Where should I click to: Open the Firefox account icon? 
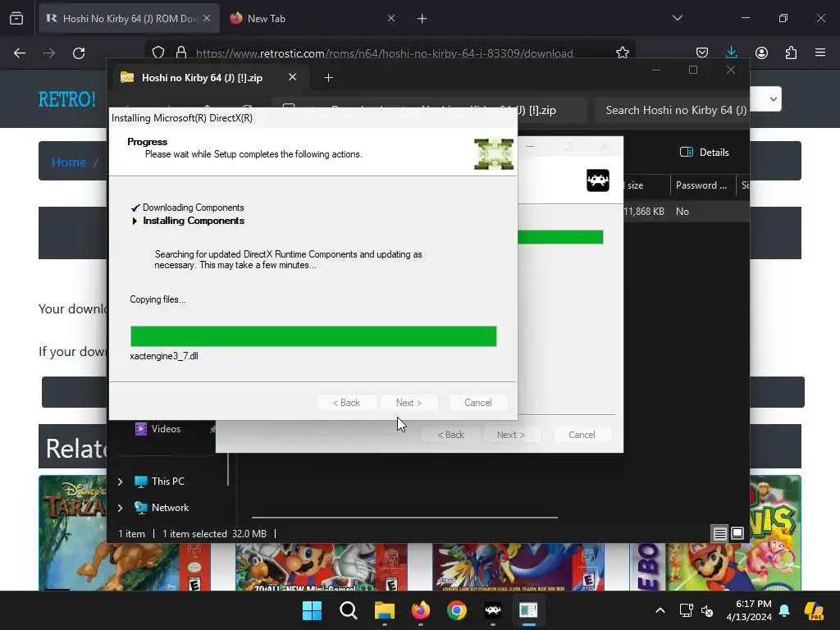(x=761, y=52)
